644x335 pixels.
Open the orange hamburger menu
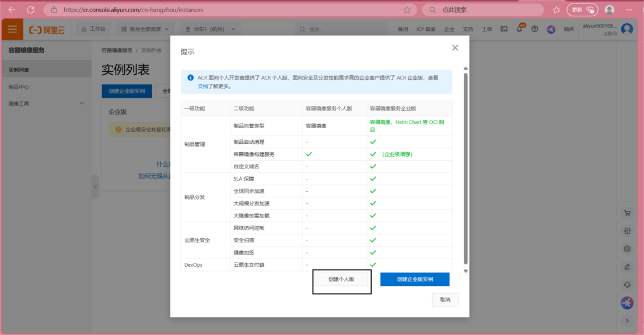(x=12, y=29)
